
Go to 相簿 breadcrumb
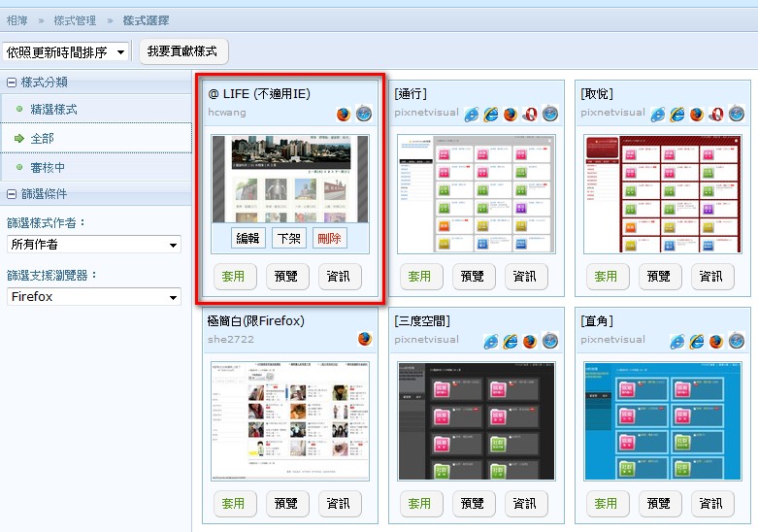coord(16,20)
